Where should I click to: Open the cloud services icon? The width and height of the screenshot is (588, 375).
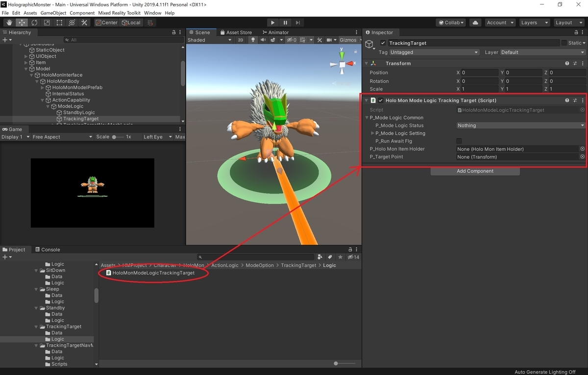(x=475, y=23)
